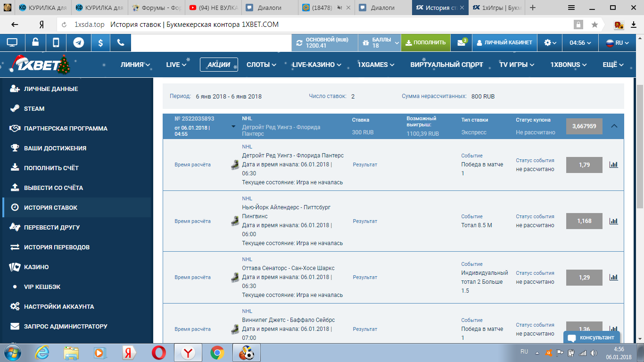
Task: Open the консультант chat widget
Action: point(592,337)
